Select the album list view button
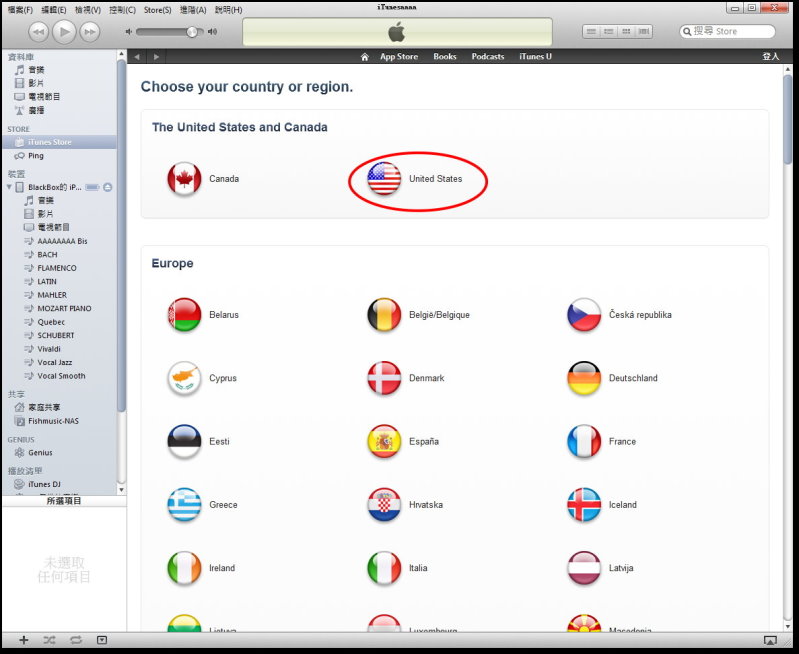 pyautogui.click(x=608, y=32)
